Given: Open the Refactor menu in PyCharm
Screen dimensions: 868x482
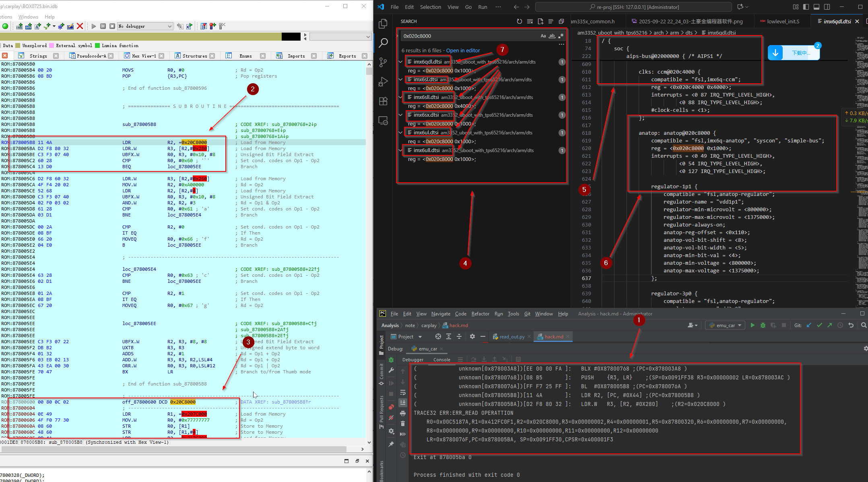Looking at the screenshot, I should point(480,314).
